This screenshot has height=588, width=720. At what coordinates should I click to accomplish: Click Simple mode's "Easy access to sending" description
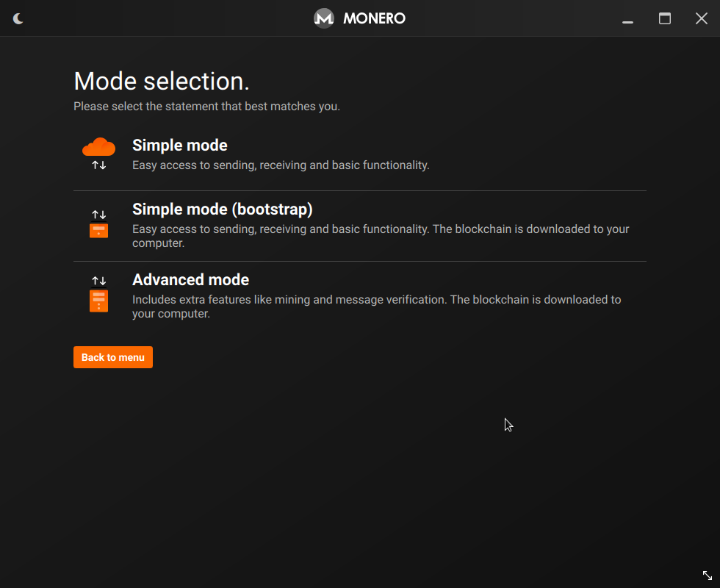(281, 165)
